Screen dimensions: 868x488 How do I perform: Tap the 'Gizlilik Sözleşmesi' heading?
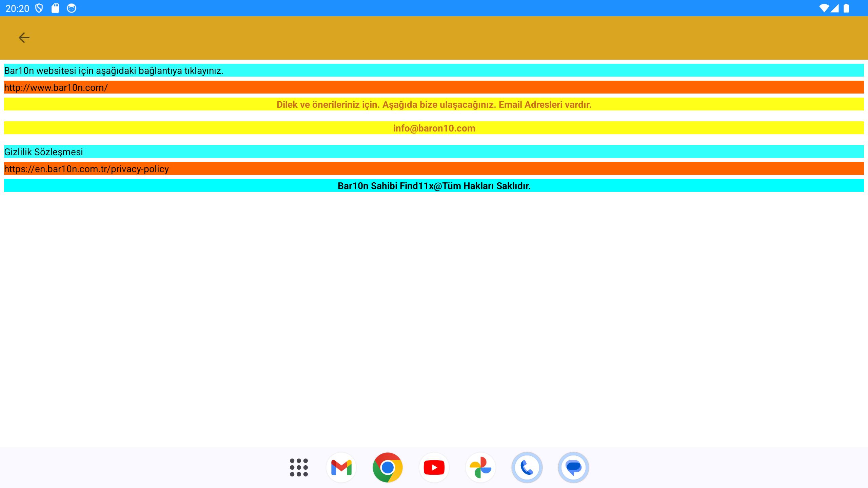[434, 151]
